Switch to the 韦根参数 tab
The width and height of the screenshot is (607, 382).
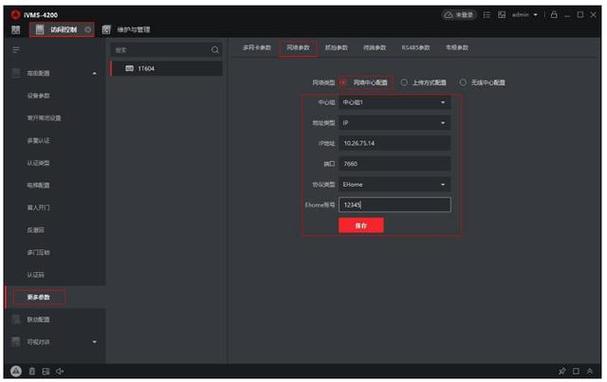pyautogui.click(x=457, y=48)
